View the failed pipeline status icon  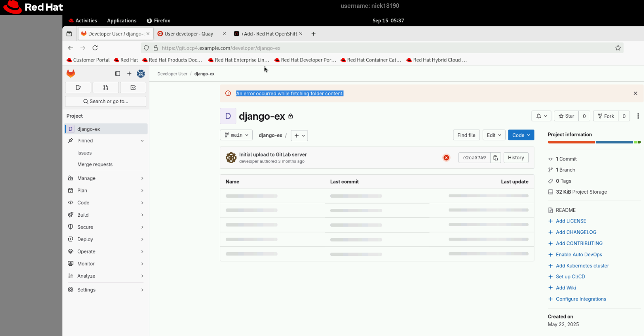coord(446,158)
